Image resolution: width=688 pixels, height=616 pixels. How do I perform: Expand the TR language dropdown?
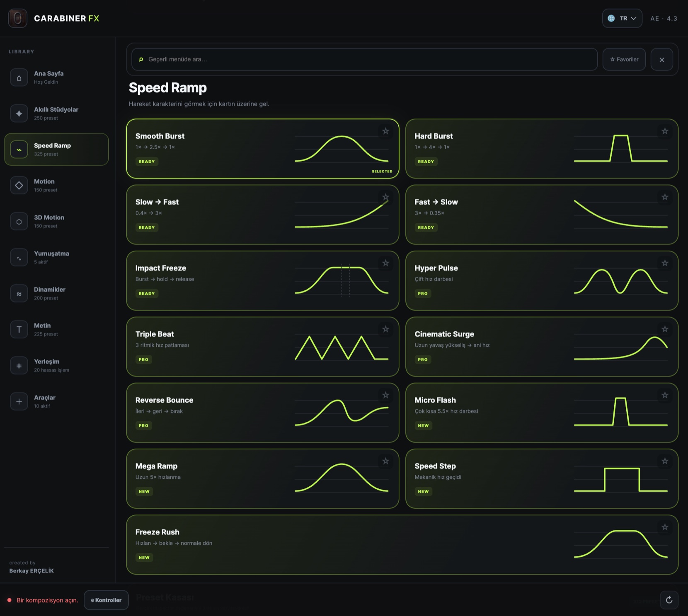pyautogui.click(x=622, y=18)
